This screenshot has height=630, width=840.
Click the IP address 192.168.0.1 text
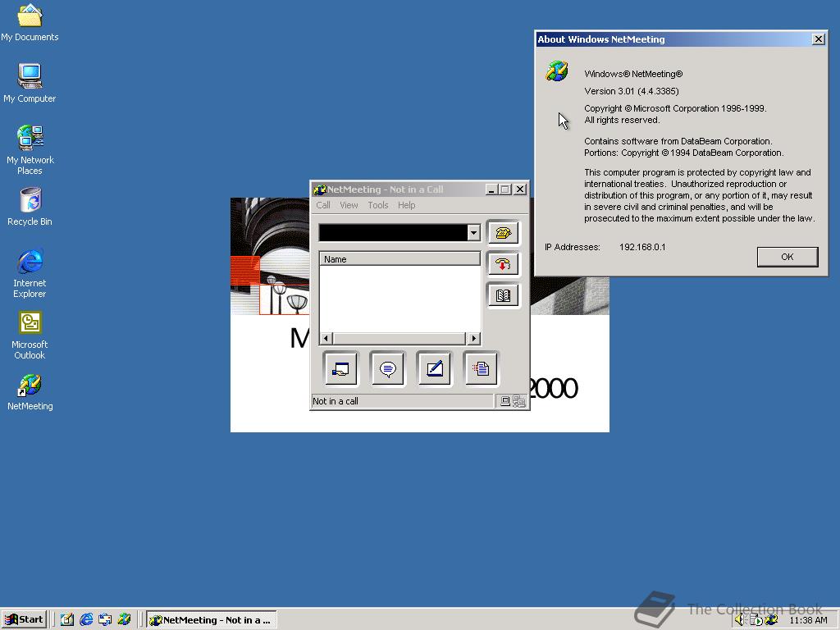pos(642,247)
